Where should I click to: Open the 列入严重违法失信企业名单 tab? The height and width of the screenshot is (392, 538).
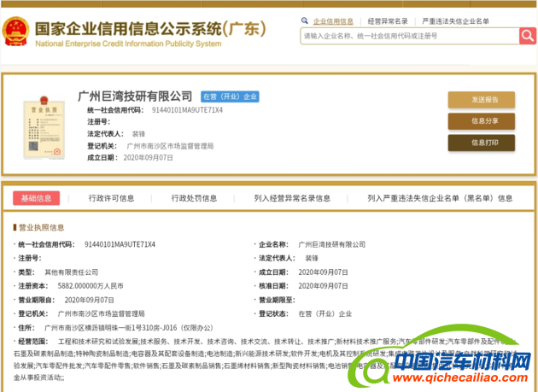coord(440,198)
